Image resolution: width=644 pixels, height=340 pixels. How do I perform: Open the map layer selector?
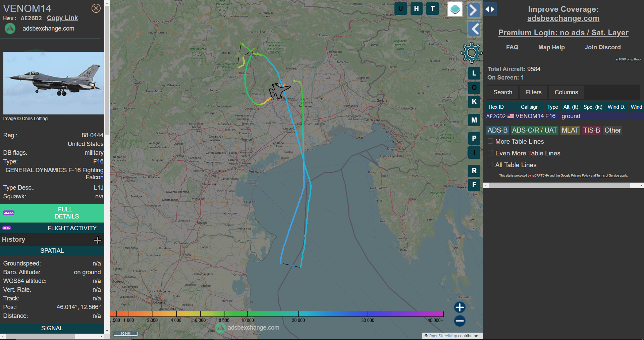455,9
